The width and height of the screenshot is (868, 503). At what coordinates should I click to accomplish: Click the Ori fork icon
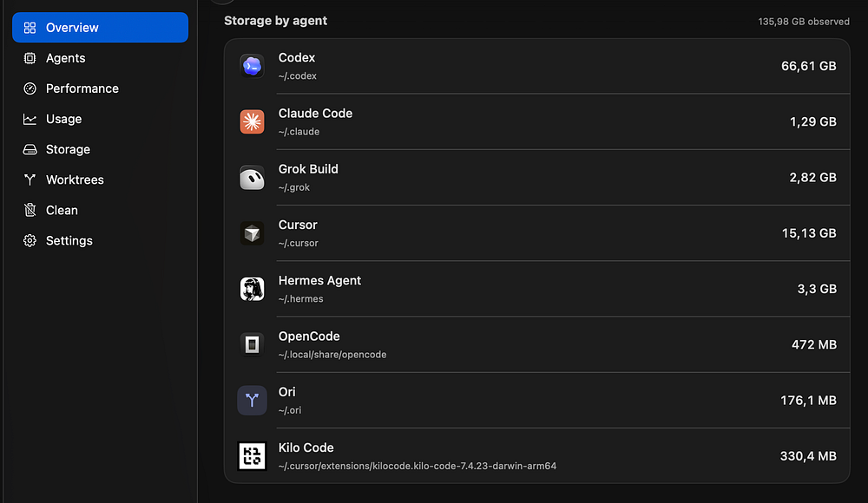pyautogui.click(x=252, y=400)
